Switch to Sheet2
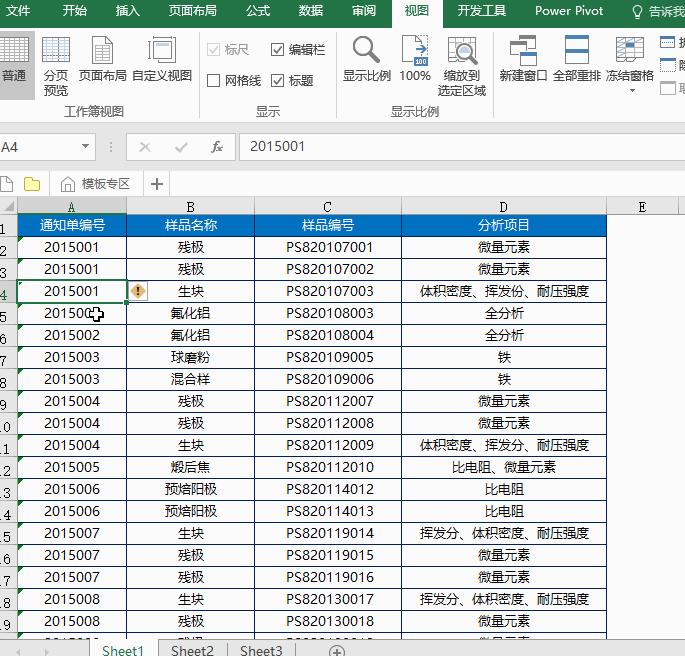Screen dimensions: 685x656 pyautogui.click(x=192, y=650)
